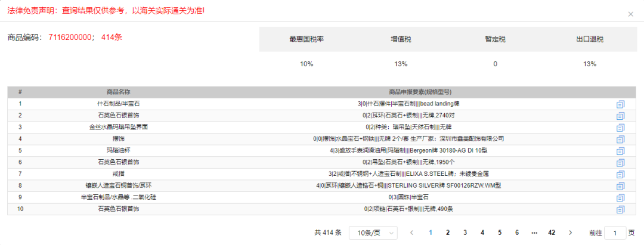Screen dimensions: 644x245
Task: Click the 法律免责声明 disclaimer text
Action: point(106,10)
